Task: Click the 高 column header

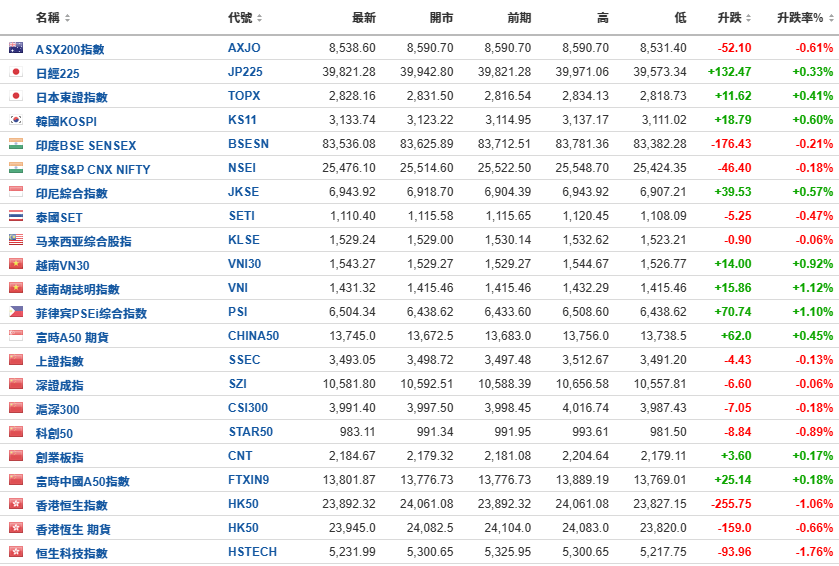Action: [x=603, y=18]
